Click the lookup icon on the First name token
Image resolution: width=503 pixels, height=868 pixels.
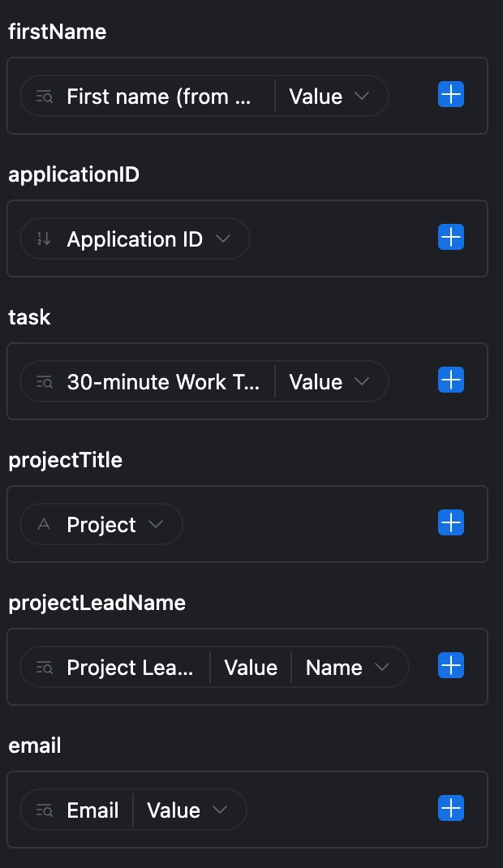45,97
